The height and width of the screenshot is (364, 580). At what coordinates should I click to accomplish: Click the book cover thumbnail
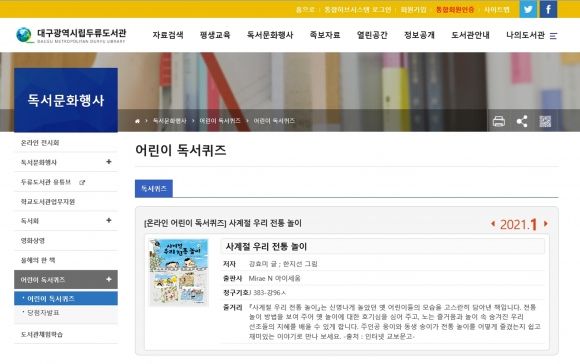point(178,273)
